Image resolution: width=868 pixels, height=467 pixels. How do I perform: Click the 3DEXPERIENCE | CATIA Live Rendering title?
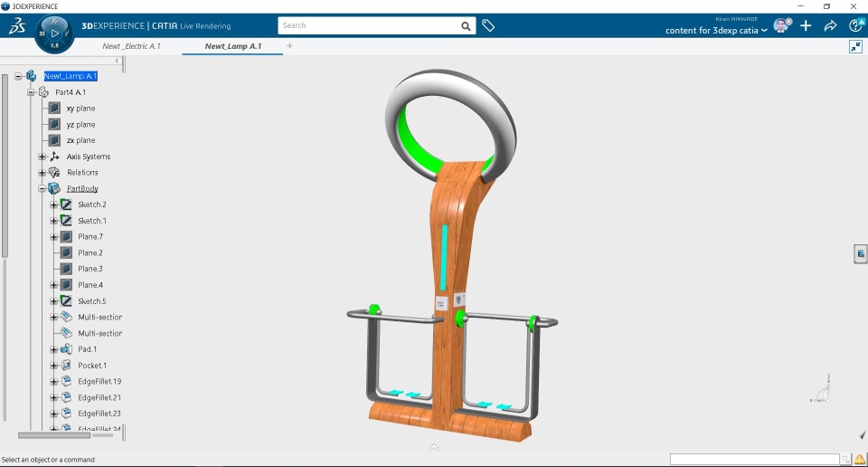156,26
